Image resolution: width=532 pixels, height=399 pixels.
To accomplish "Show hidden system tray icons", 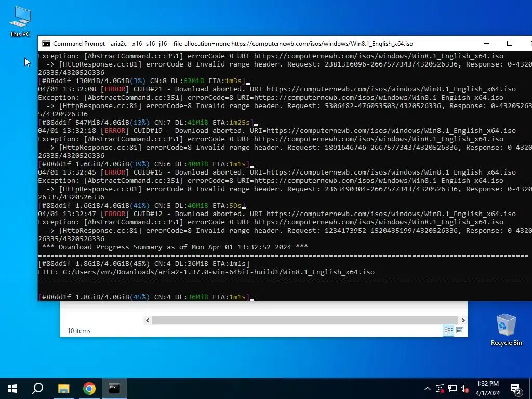I will point(428,389).
